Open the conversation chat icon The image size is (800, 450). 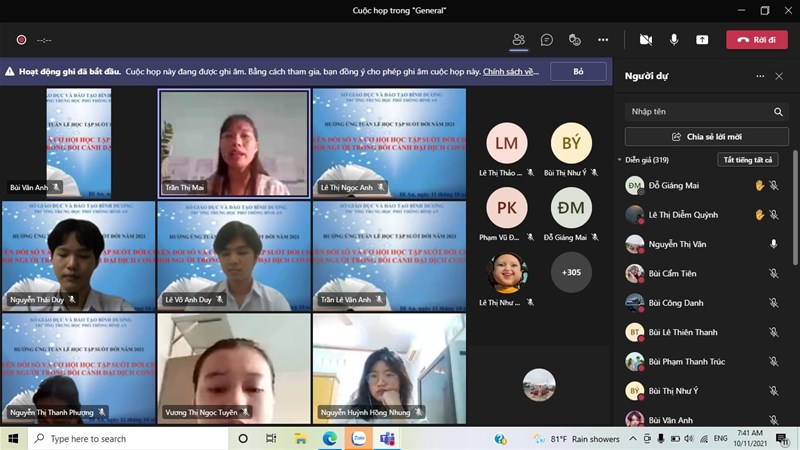coord(546,40)
